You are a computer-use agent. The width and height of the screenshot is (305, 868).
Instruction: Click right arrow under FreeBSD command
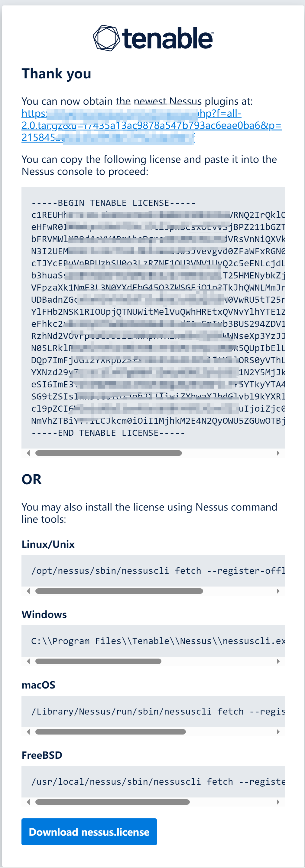[278, 802]
